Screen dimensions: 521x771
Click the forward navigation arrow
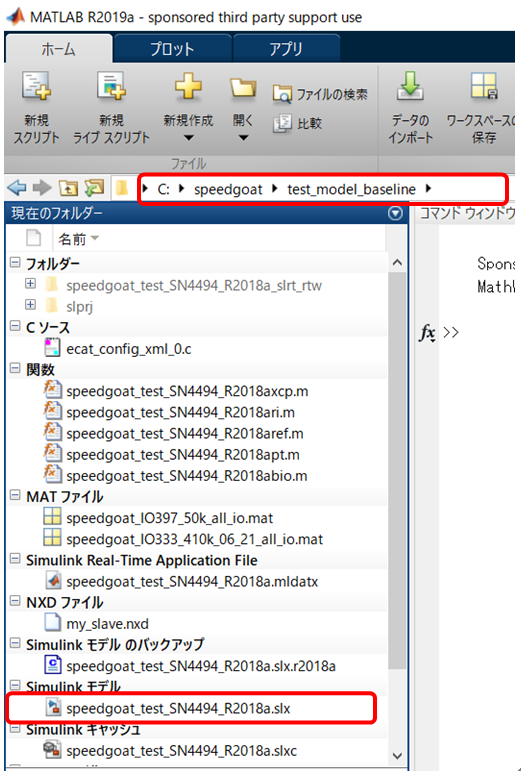42,188
